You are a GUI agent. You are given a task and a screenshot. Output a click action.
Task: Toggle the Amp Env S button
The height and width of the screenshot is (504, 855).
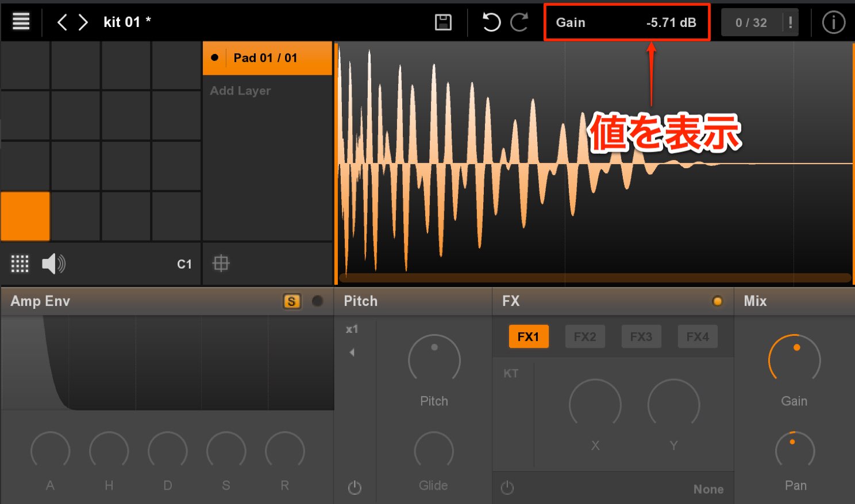tap(292, 301)
